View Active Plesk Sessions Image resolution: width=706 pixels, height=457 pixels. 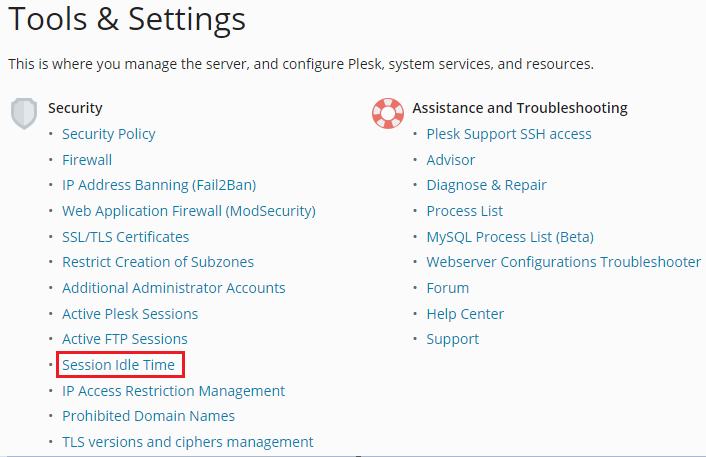click(x=130, y=314)
